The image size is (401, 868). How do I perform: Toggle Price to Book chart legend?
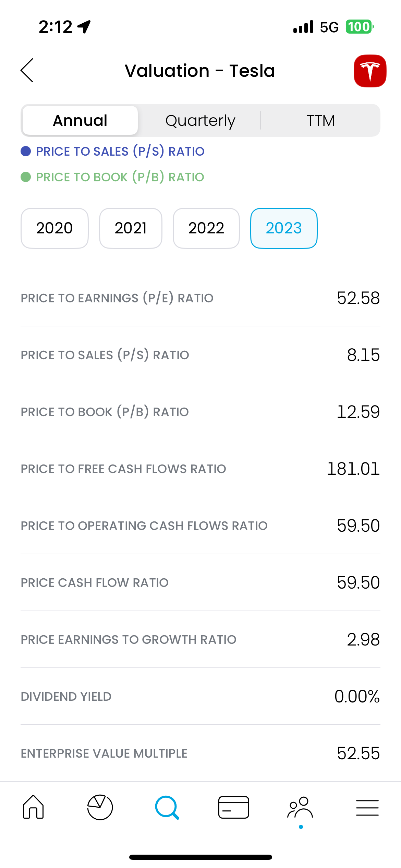120,177
